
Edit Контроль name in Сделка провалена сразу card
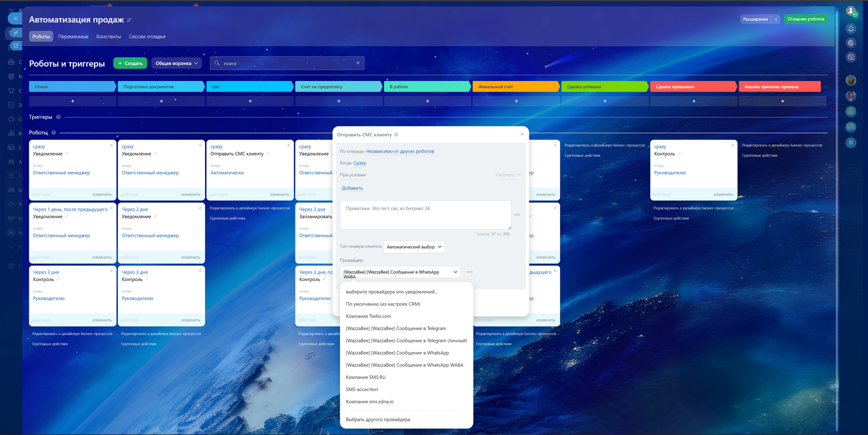pos(679,153)
